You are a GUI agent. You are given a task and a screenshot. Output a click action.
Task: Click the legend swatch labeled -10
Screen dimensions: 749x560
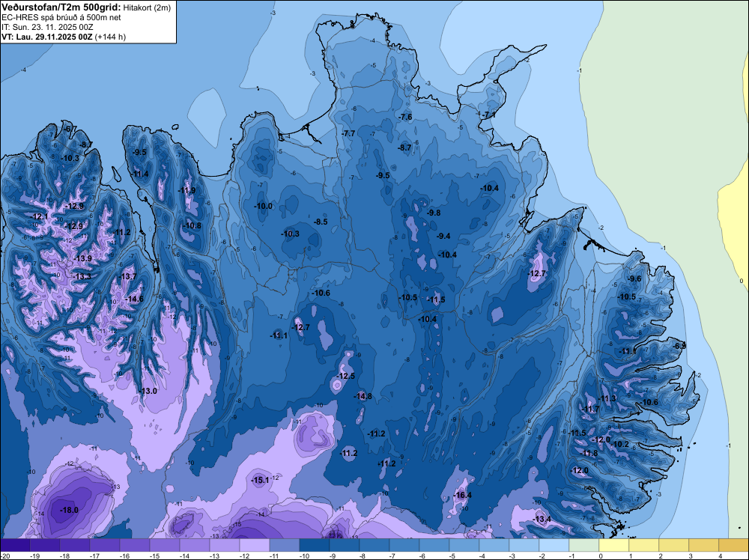pos(315,545)
